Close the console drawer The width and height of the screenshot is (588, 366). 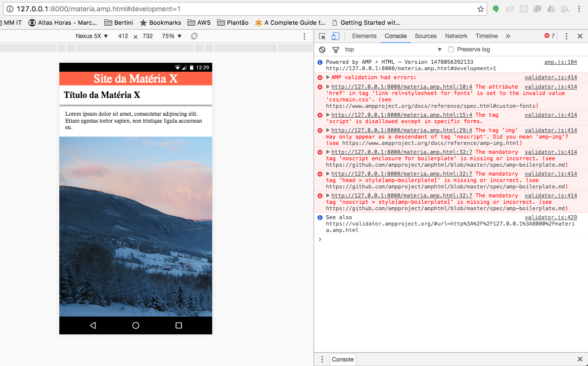[x=580, y=359]
